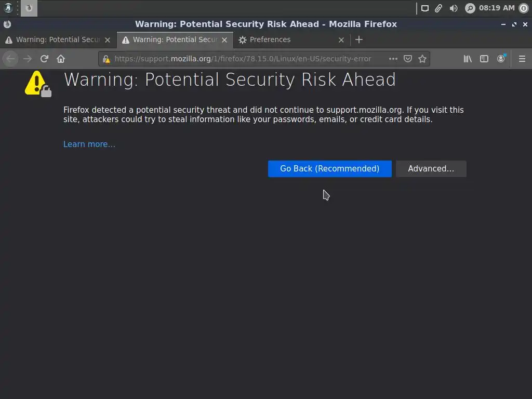Click the clipboard paperclip tray icon
Image resolution: width=532 pixels, height=399 pixels.
click(438, 8)
